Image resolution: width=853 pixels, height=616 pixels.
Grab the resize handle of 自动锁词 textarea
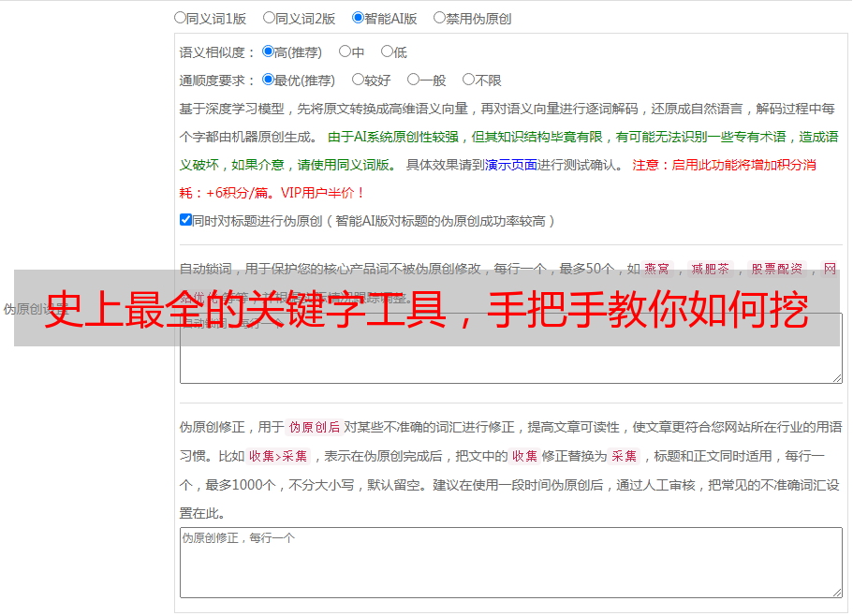(x=837, y=378)
